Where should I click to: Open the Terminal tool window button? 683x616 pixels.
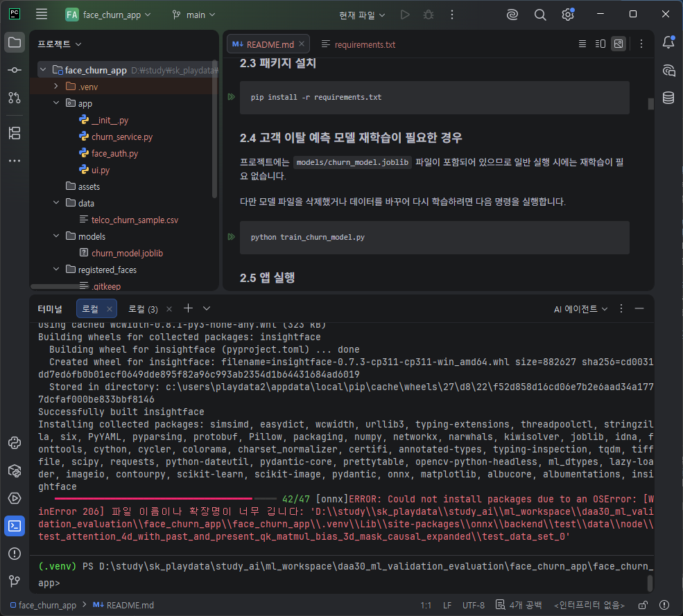[x=15, y=526]
